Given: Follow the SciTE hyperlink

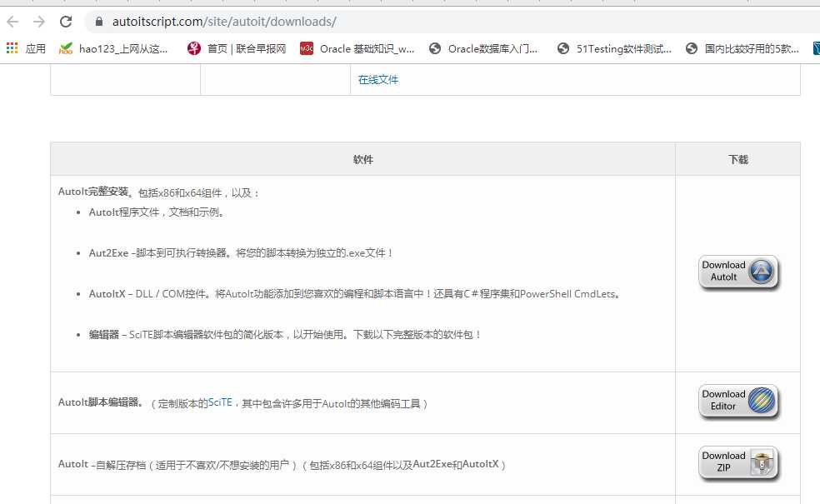Looking at the screenshot, I should pos(220,402).
